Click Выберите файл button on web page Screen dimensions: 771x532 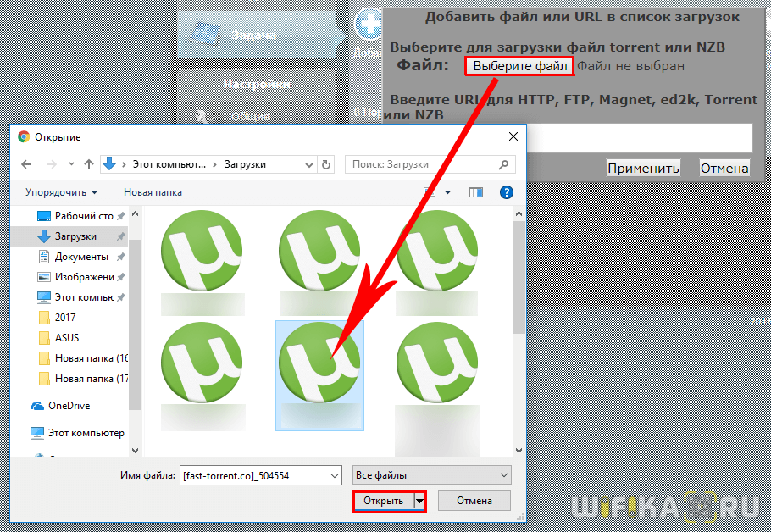519,66
